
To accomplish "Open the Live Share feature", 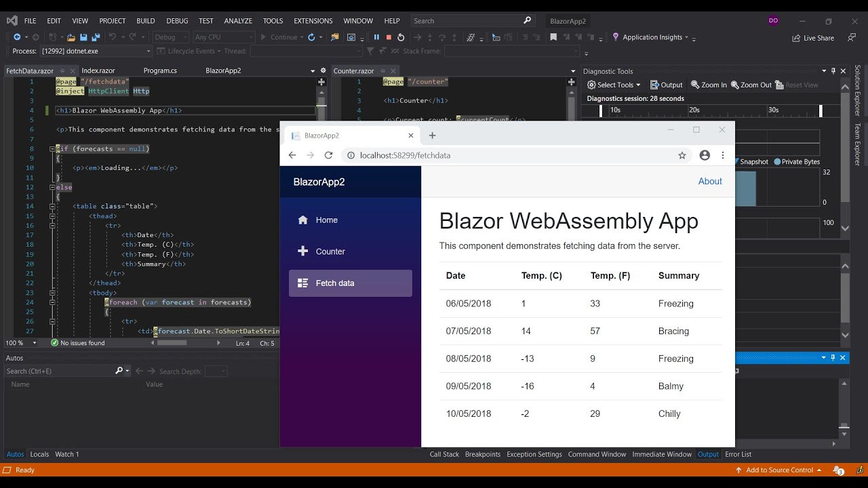I will tap(813, 38).
